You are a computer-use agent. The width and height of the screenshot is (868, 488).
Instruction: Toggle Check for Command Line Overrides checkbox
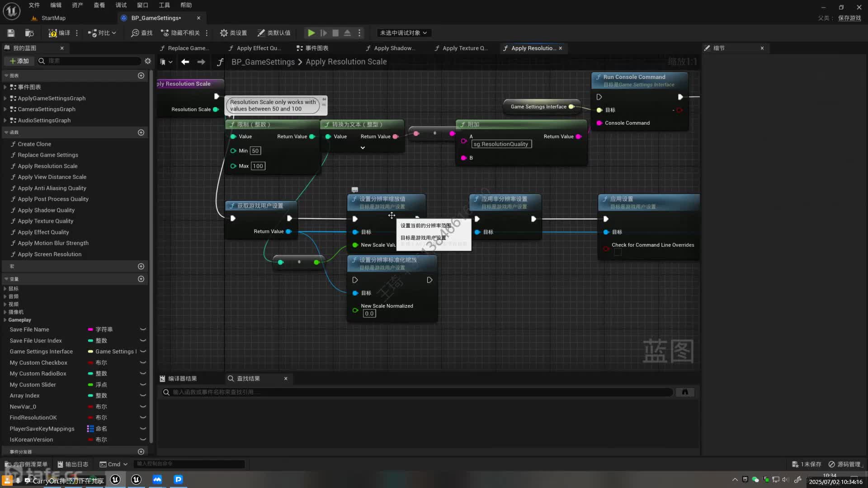[618, 253]
